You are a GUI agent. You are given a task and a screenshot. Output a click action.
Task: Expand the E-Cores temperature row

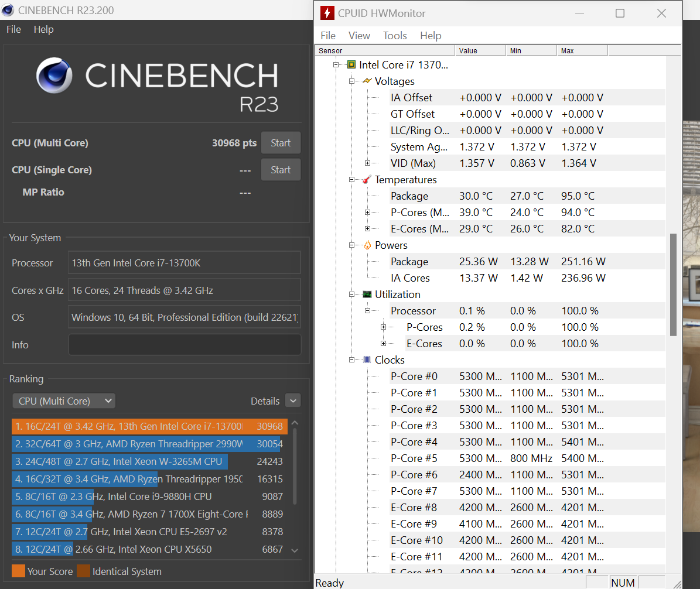point(367,228)
